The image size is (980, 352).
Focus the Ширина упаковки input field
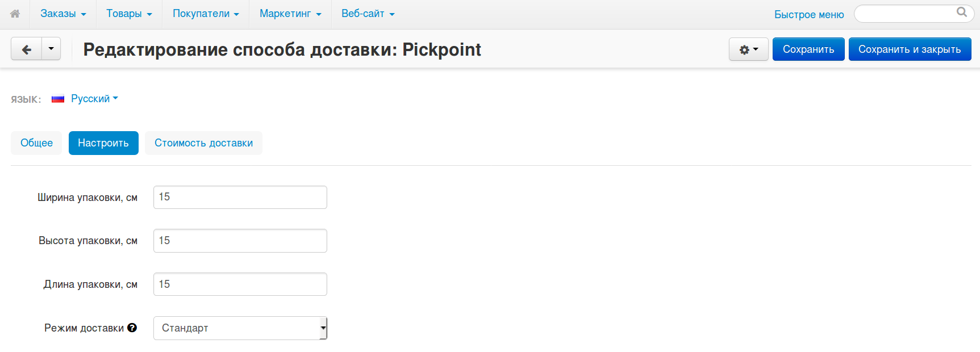pyautogui.click(x=240, y=197)
